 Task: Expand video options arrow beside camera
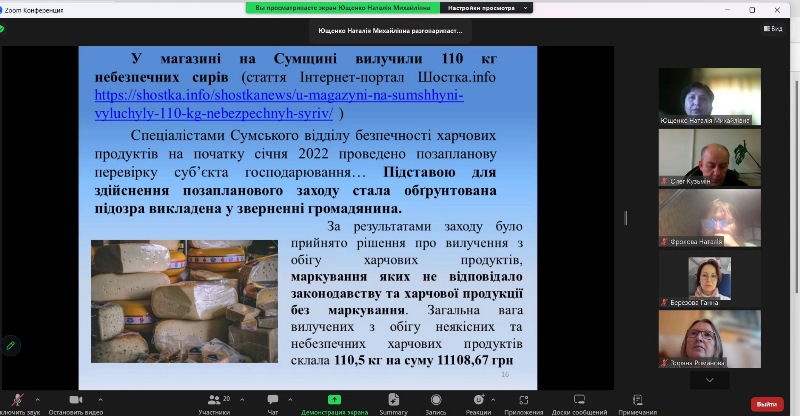tap(101, 400)
